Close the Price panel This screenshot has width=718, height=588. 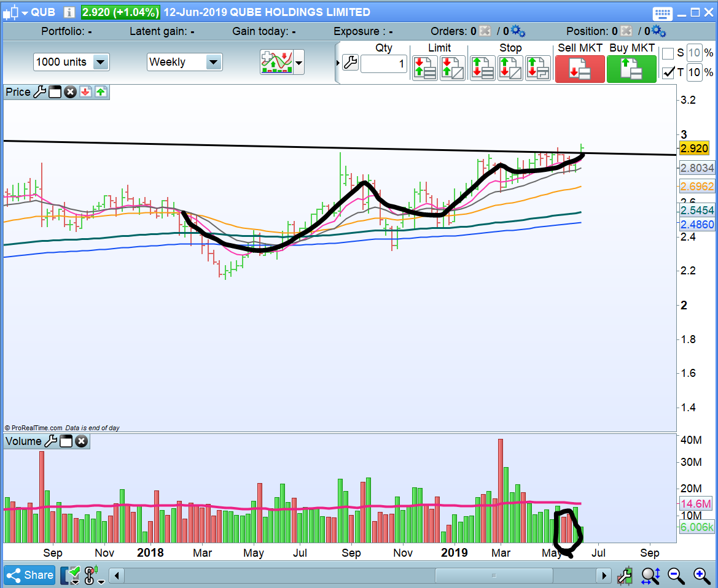click(70, 92)
